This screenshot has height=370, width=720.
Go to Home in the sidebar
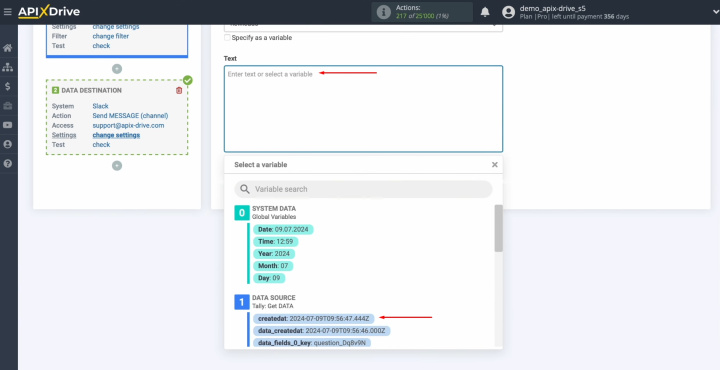7,48
